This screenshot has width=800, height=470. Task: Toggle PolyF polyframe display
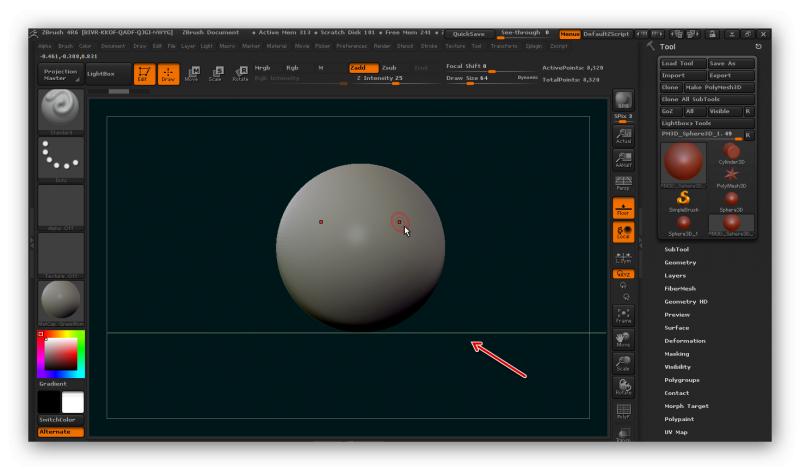(x=623, y=411)
